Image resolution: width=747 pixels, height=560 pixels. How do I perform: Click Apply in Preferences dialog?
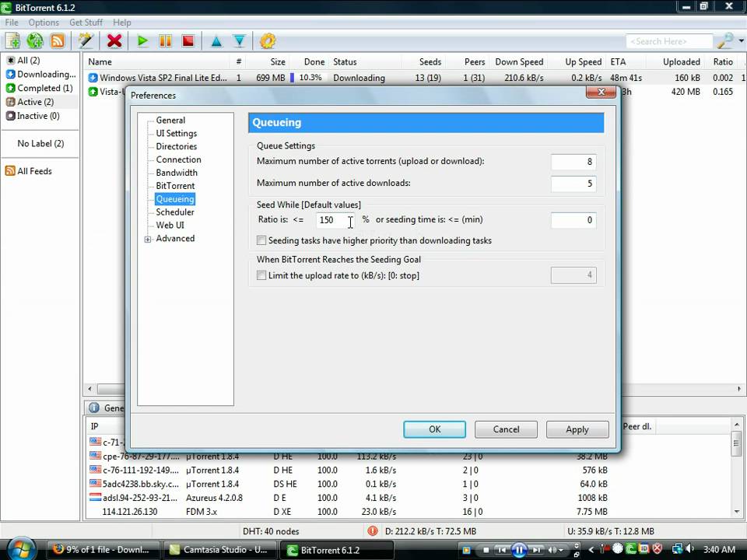[x=577, y=429]
